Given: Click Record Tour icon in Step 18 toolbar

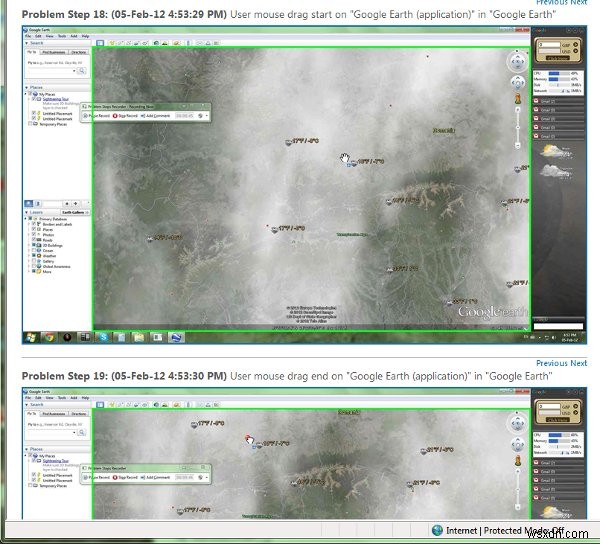Looking at the screenshot, I should (145, 43).
